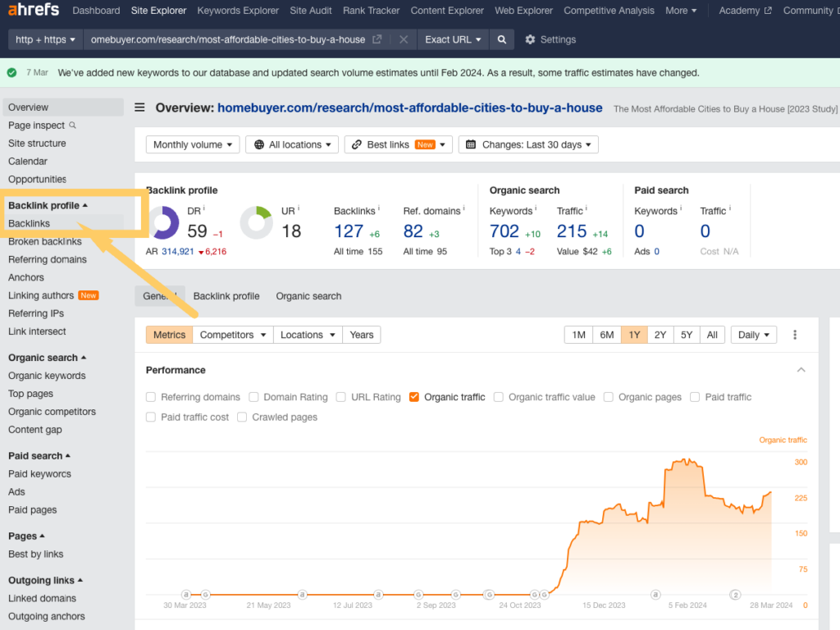Switch to the Backlink profile tab

[x=225, y=295]
